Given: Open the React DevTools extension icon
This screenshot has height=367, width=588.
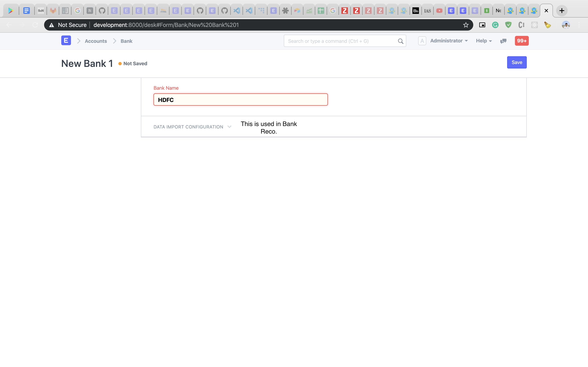Looking at the screenshot, I should pyautogui.click(x=534, y=25).
